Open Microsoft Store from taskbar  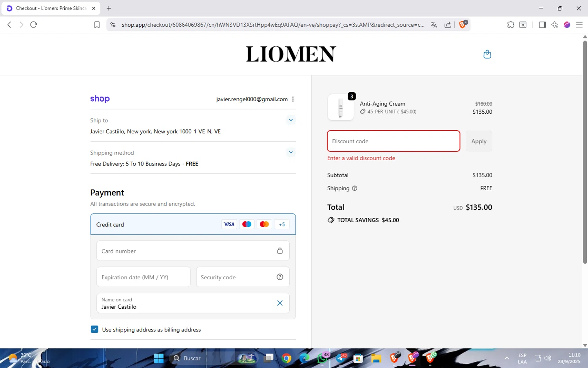pos(358,358)
